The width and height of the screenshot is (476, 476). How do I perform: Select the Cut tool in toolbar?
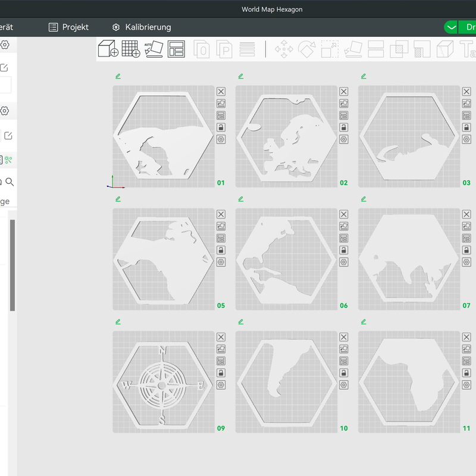pyautogui.click(x=376, y=49)
